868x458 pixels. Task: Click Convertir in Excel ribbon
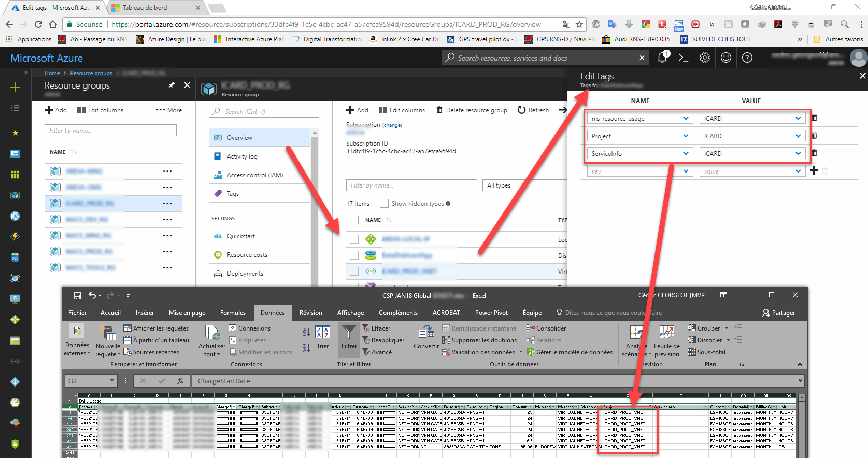(x=426, y=337)
